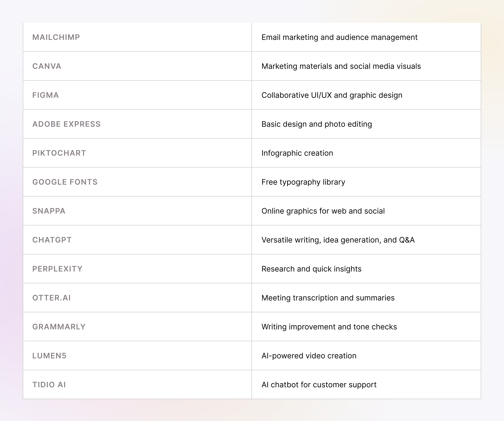Select the LUMEN5 cell
This screenshot has width=504, height=421.
137,356
